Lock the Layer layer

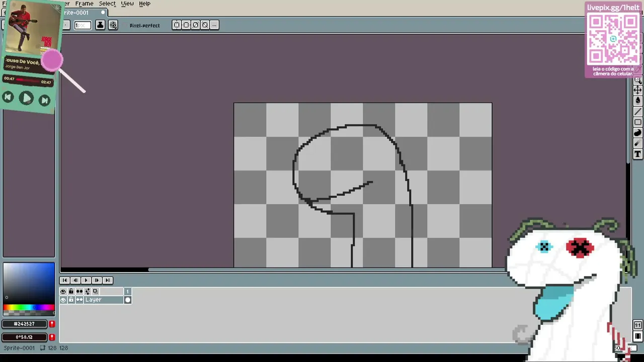click(71, 300)
